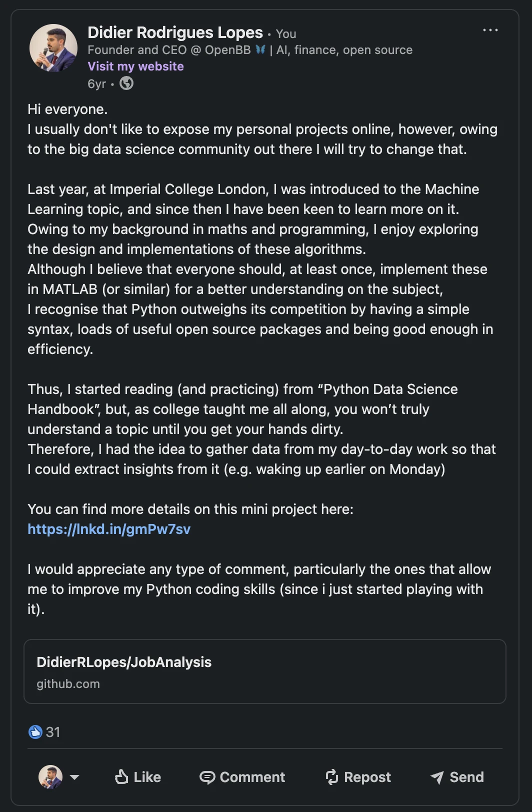Click the blue thumbs-up reaction icon
This screenshot has width=532, height=812.
pyautogui.click(x=35, y=732)
